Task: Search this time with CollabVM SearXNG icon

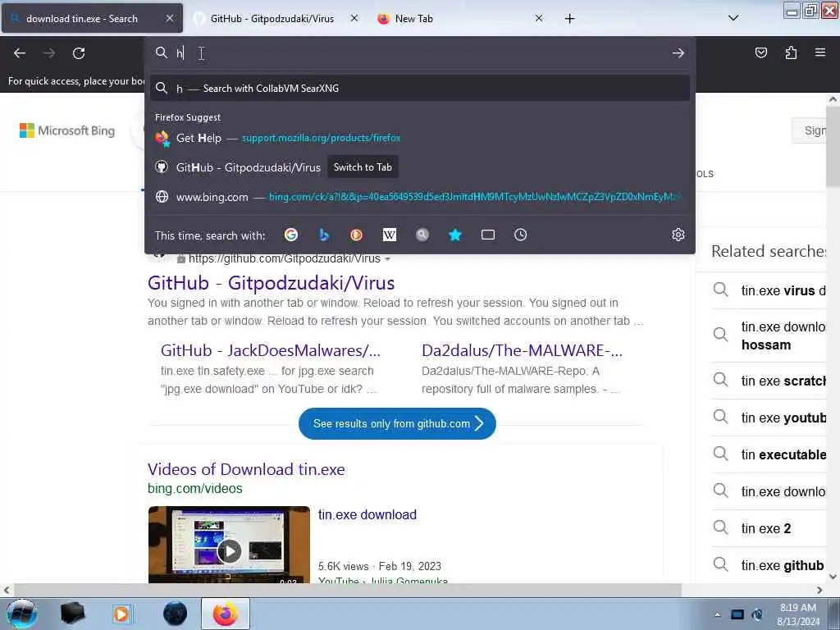Action: [422, 235]
